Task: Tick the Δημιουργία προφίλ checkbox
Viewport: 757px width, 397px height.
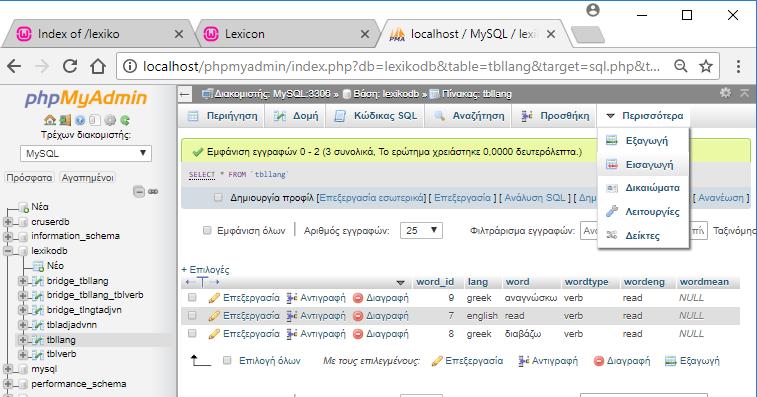Action: pyautogui.click(x=218, y=197)
